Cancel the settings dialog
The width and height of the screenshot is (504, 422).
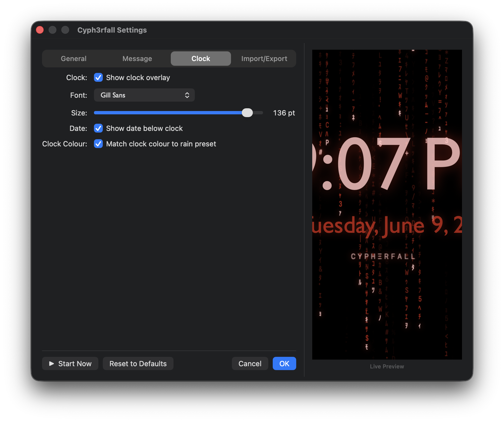pos(250,363)
